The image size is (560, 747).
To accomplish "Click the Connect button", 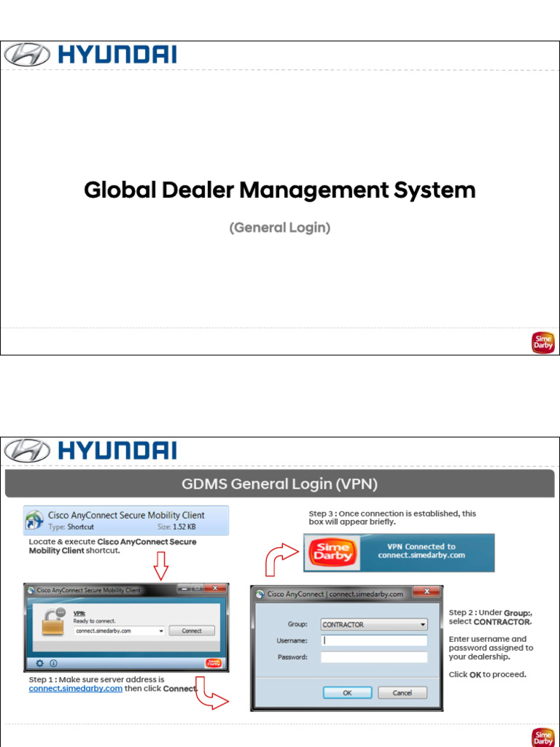I will pyautogui.click(x=192, y=631).
